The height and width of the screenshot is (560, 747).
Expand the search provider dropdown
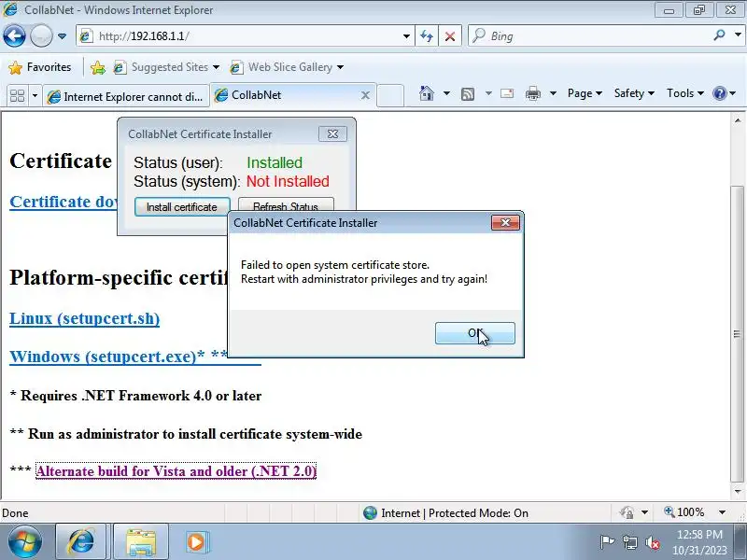click(x=738, y=35)
